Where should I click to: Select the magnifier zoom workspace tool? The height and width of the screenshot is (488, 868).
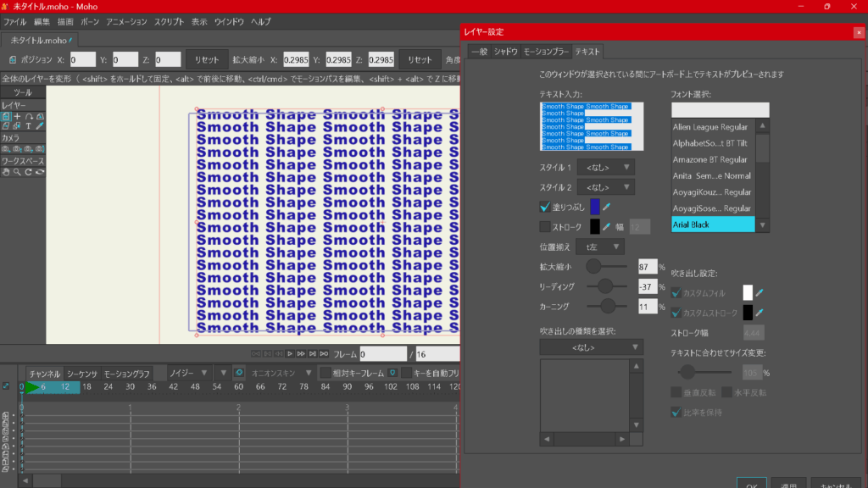[x=17, y=171]
